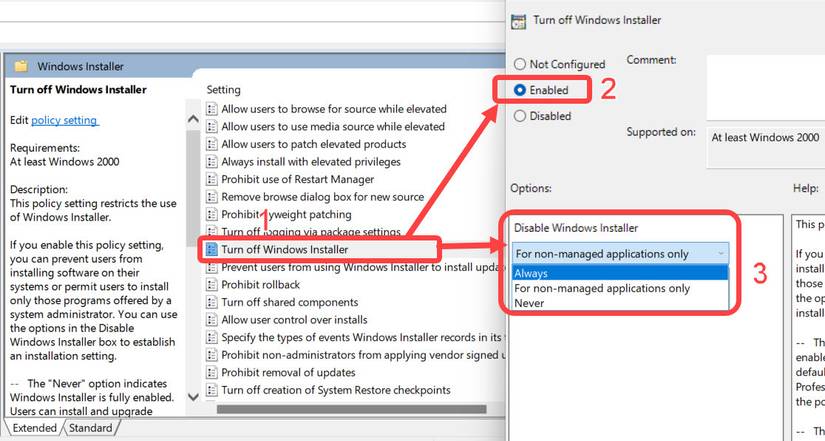
Task: Select the Disabled radio button
Action: point(520,116)
